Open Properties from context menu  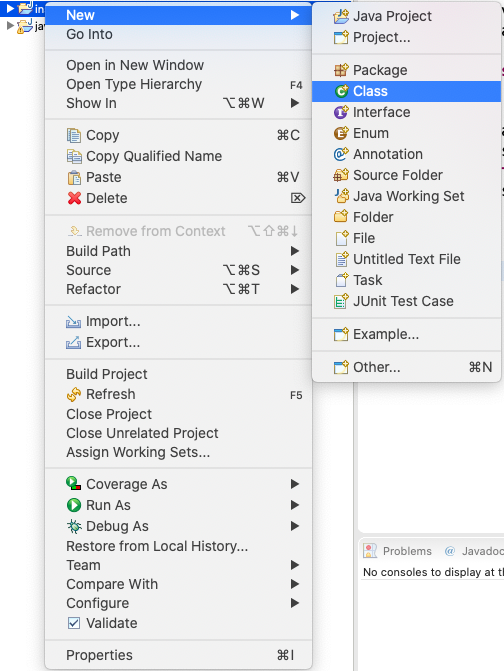point(178,655)
